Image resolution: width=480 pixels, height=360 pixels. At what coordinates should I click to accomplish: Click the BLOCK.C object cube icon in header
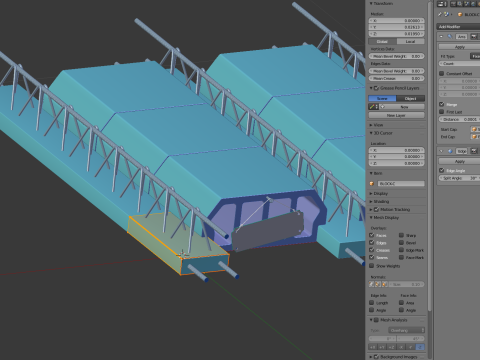click(460, 14)
